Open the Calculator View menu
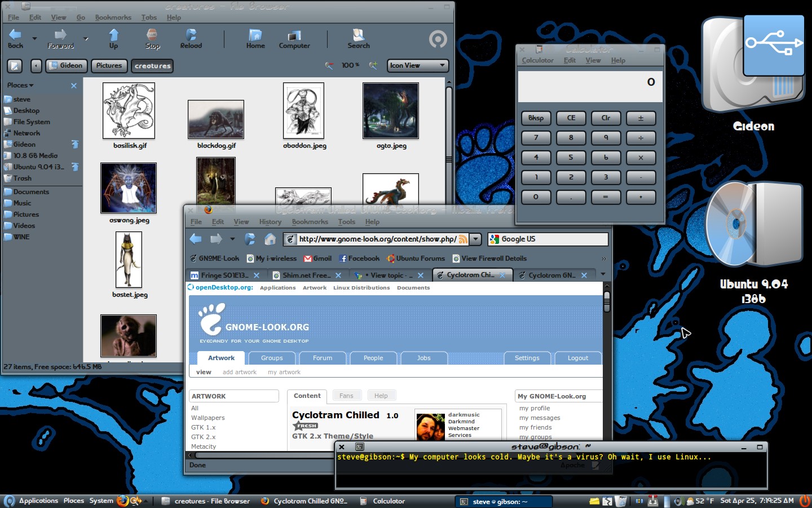Screen dimensions: 812x508 click(x=593, y=60)
